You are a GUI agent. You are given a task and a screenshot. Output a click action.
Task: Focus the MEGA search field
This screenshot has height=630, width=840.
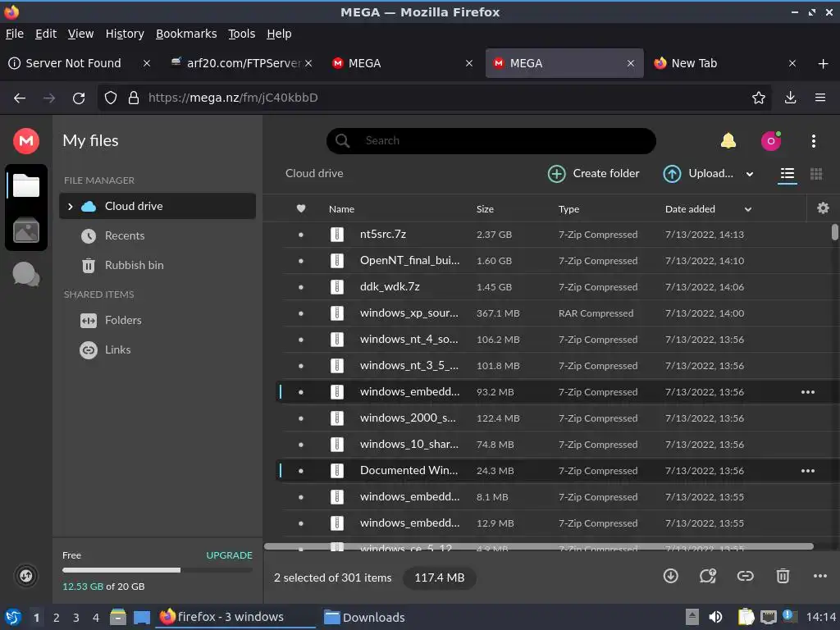click(x=491, y=141)
